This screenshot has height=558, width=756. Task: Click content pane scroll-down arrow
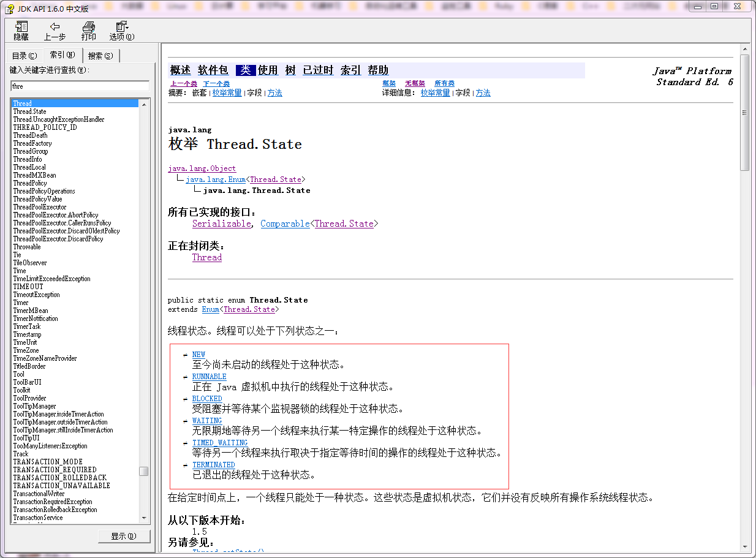tap(745, 547)
